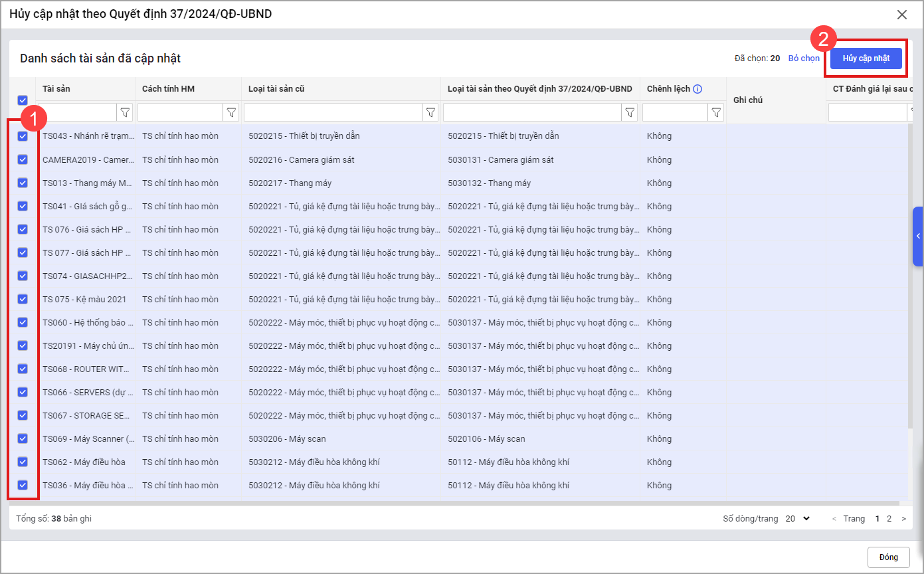Click filter icon in Loại tài sản cũ column
The height and width of the screenshot is (574, 924).
point(430,112)
